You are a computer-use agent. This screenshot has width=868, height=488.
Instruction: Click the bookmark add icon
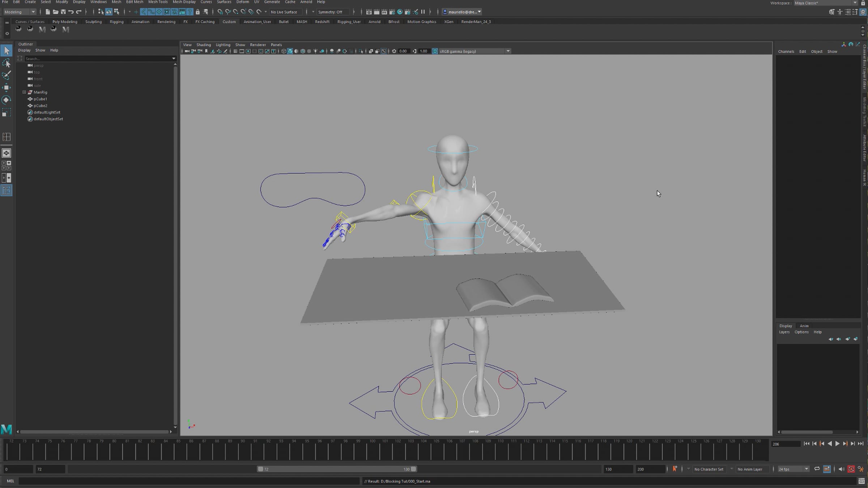675,469
